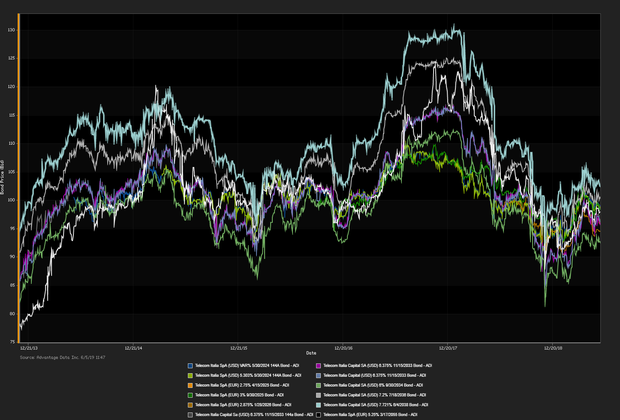Click the 'Bond Price (Bid)' y-axis title
Viewport: 620px width, 420px height.
(2, 177)
